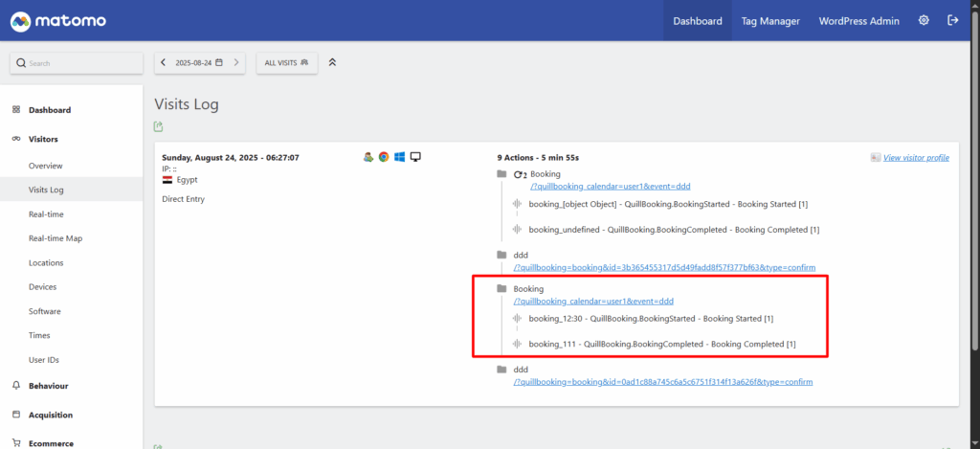980x449 pixels.
Task: Click the Windows OS icon in the visit row
Action: point(399,157)
